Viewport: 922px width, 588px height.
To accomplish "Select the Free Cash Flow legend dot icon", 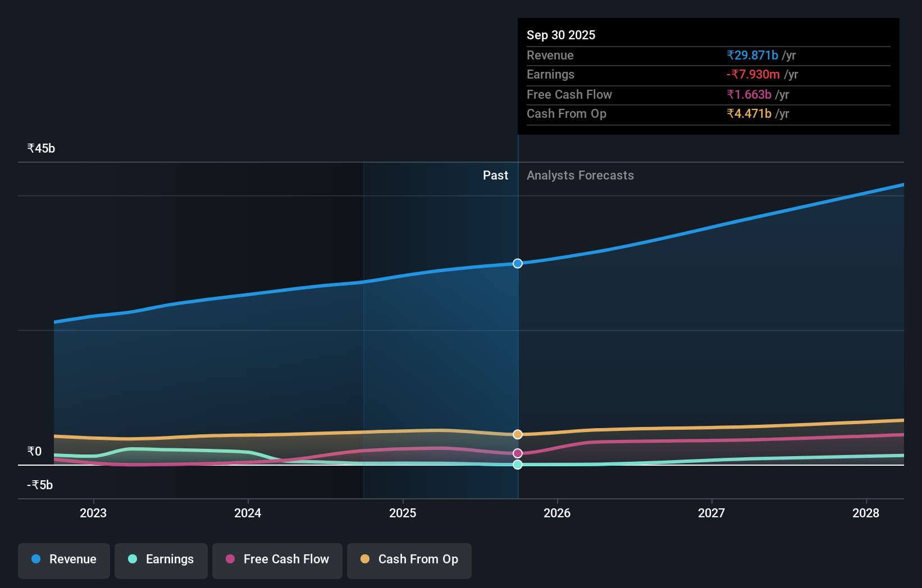I will point(229,559).
